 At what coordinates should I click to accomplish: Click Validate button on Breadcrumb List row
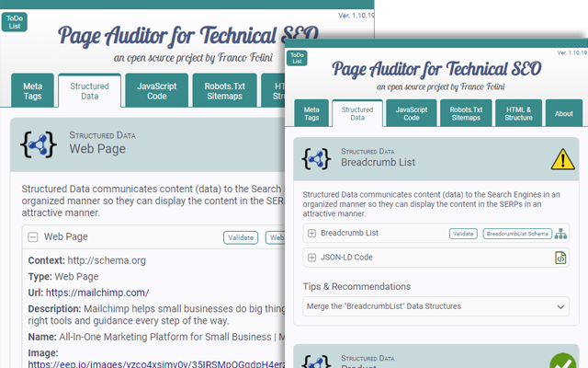(463, 234)
